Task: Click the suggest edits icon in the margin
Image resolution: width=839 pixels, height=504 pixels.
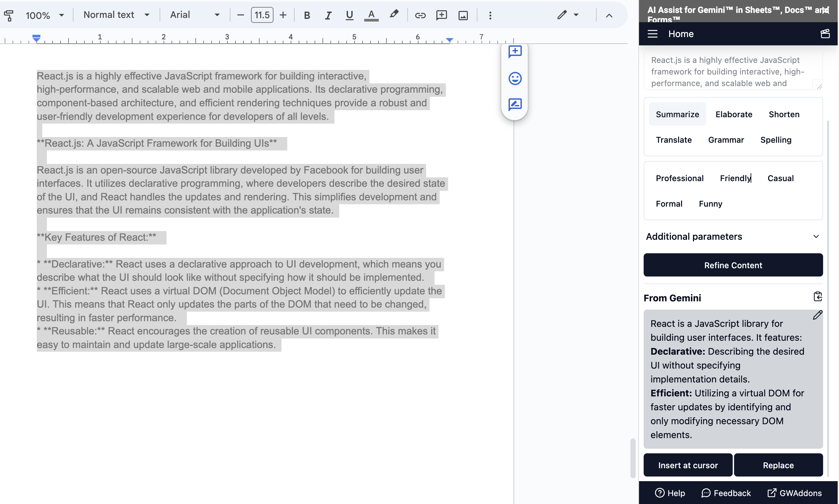Action: [x=515, y=105]
